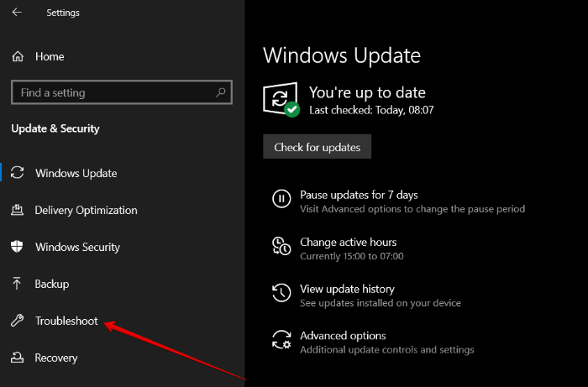Viewport: 588px width, 387px height.
Task: Click the Delivery Optimization icon
Action: 18,210
